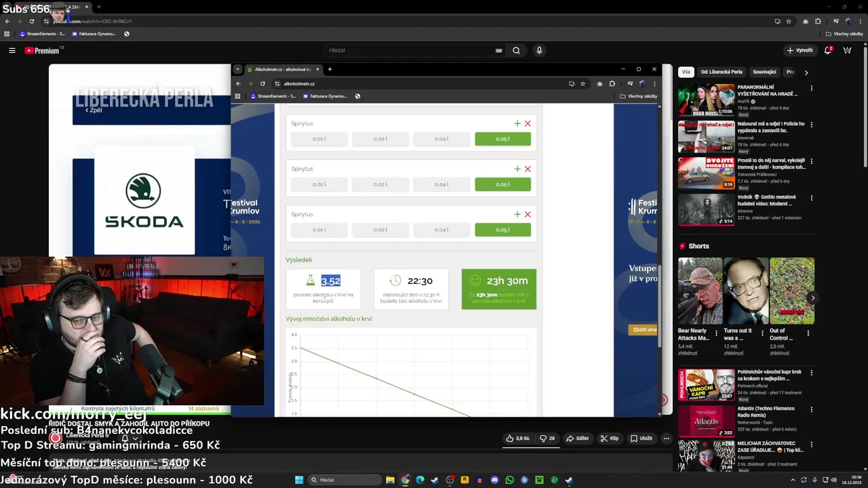The height and width of the screenshot is (488, 868).
Task: Click the 3.52 promile result value
Action: click(x=331, y=281)
